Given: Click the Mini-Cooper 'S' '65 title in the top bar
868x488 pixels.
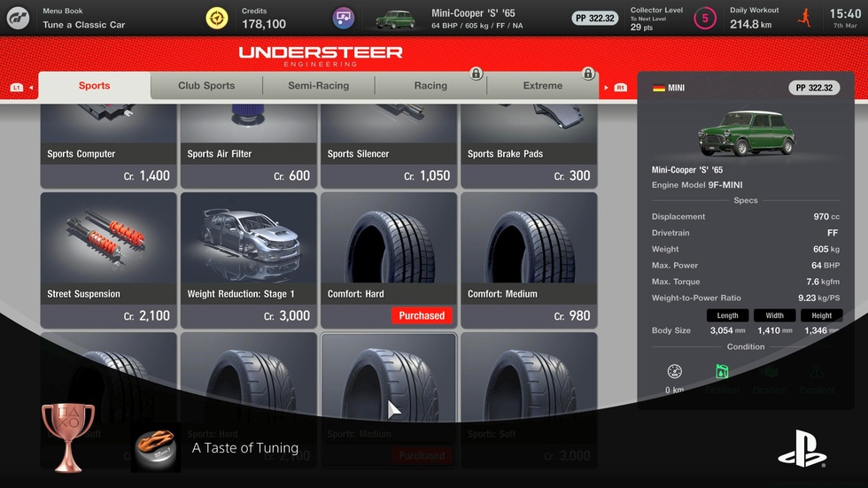Looking at the screenshot, I should point(473,13).
